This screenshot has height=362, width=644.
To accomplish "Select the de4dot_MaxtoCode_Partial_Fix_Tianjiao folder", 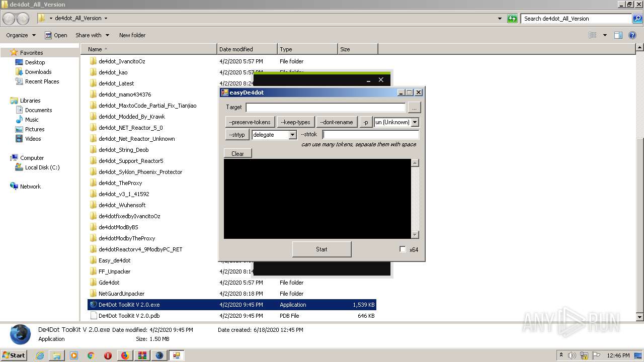I will click(x=147, y=106).
